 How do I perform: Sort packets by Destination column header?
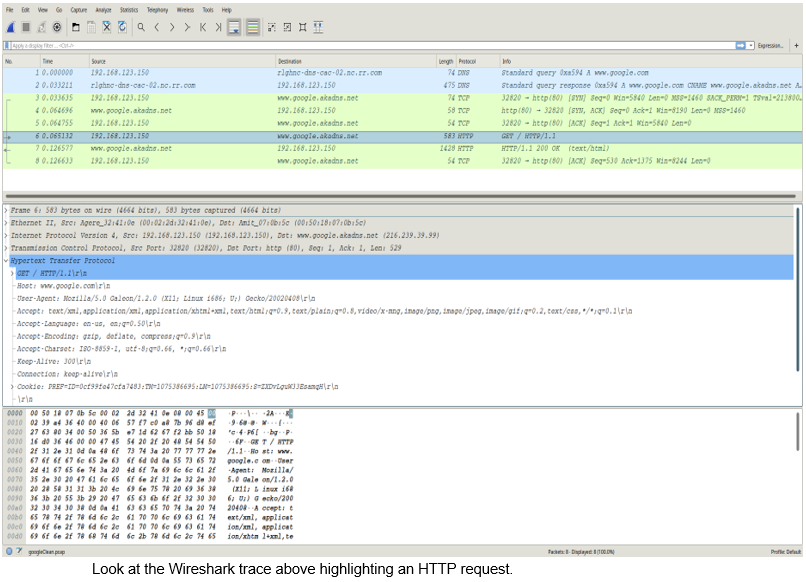coord(356,61)
